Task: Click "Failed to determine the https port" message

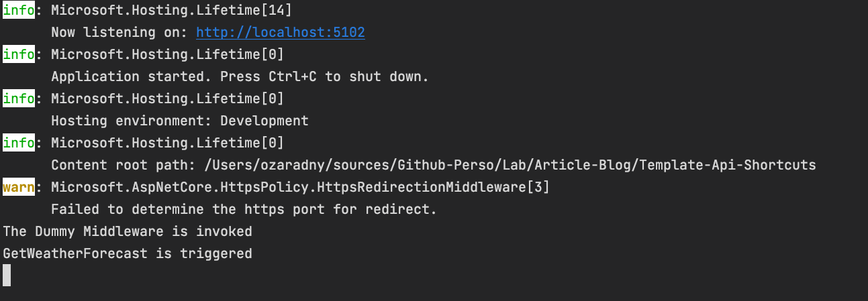Action: pyautogui.click(x=244, y=209)
